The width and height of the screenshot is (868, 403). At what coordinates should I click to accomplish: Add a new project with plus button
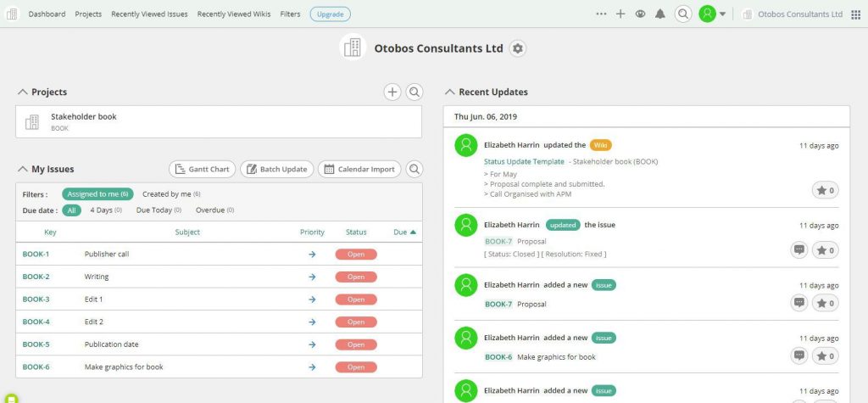pos(392,92)
